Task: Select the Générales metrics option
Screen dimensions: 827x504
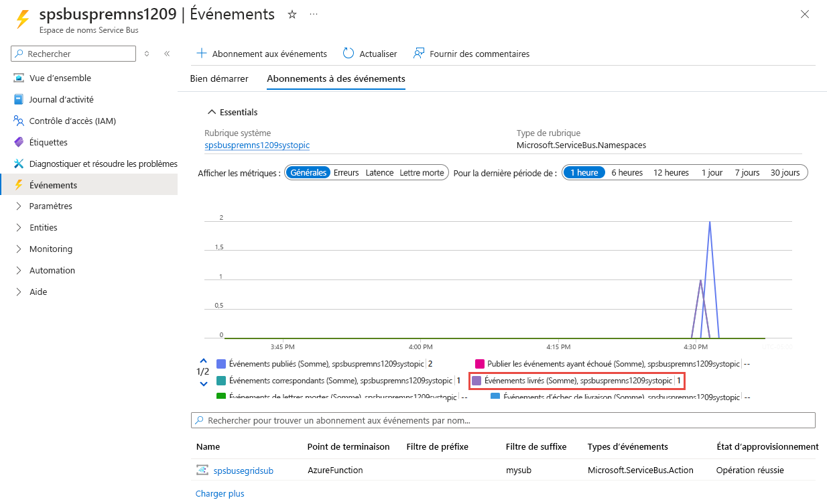Action: pos(308,172)
